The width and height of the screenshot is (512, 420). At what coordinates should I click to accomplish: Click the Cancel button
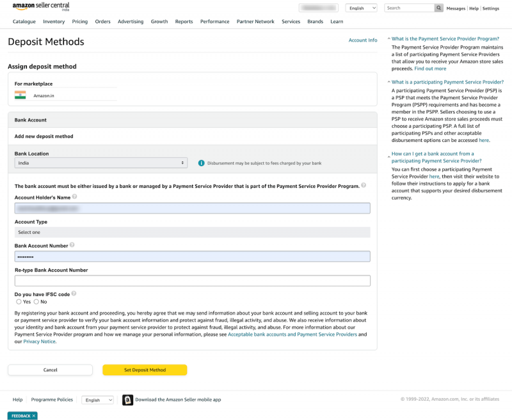click(x=51, y=369)
